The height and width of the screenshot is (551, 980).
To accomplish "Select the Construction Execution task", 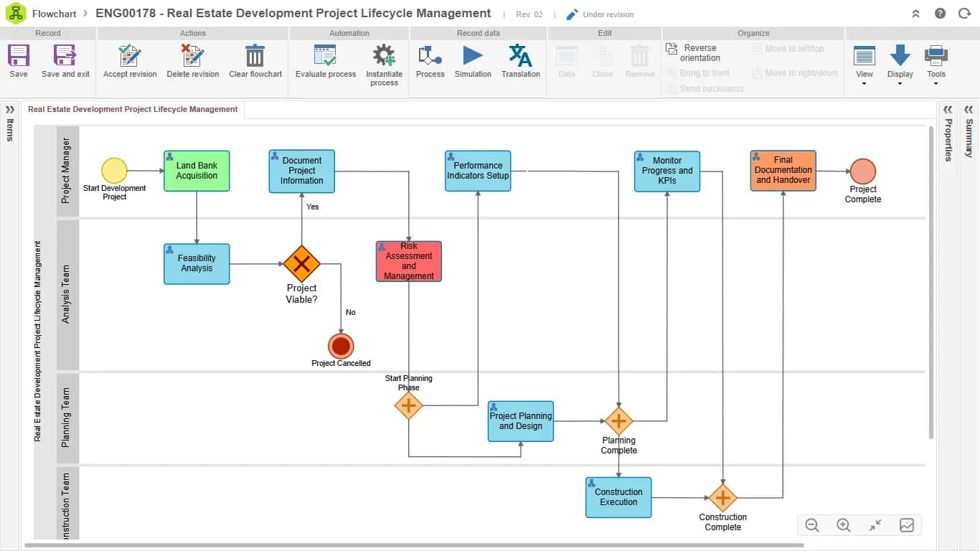I will [618, 497].
